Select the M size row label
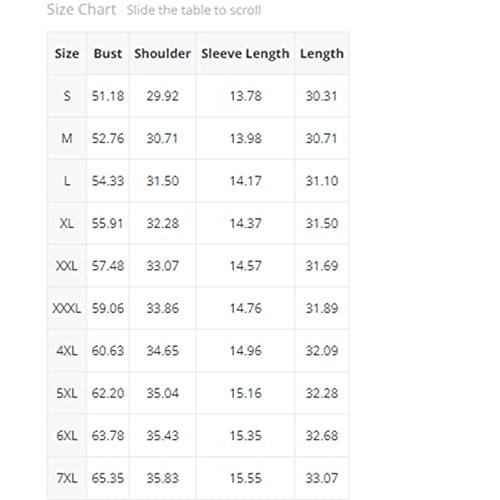Image resolution: width=500 pixels, height=500 pixels. coord(67,138)
